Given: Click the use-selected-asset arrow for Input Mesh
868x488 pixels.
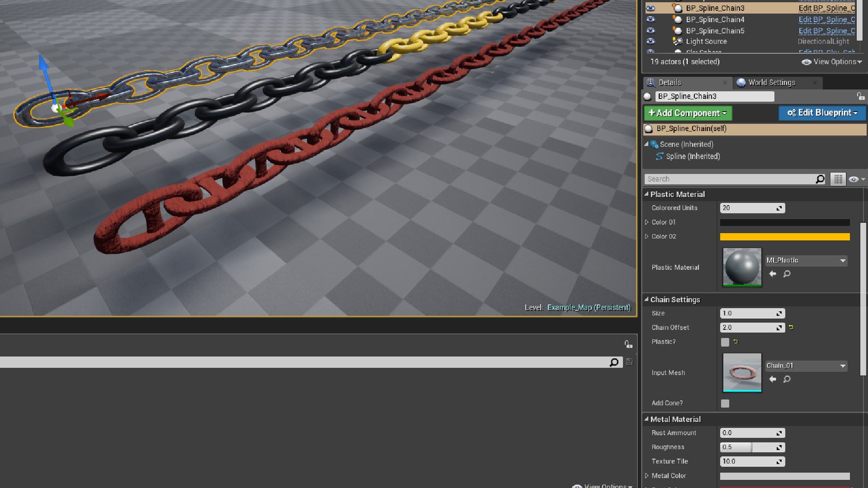Looking at the screenshot, I should coord(773,379).
